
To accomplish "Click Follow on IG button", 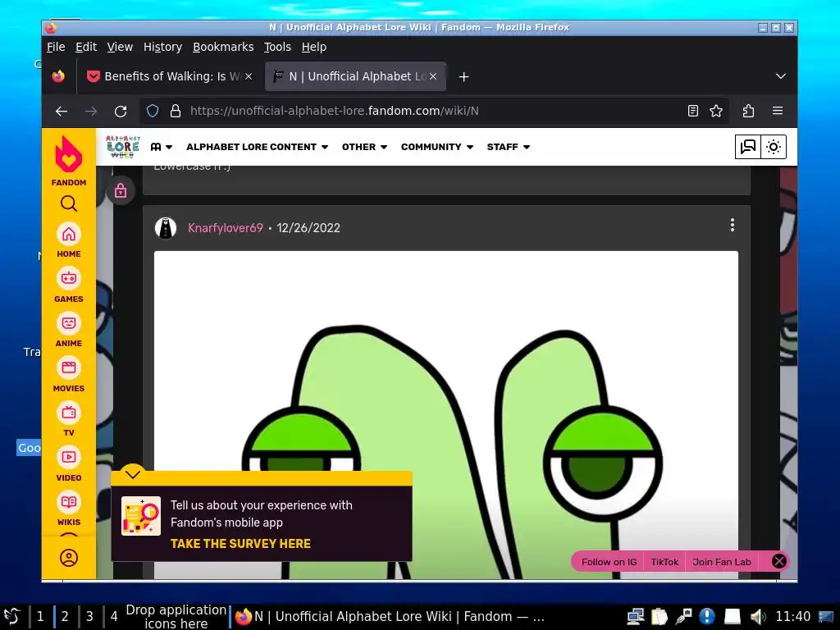I will [609, 562].
